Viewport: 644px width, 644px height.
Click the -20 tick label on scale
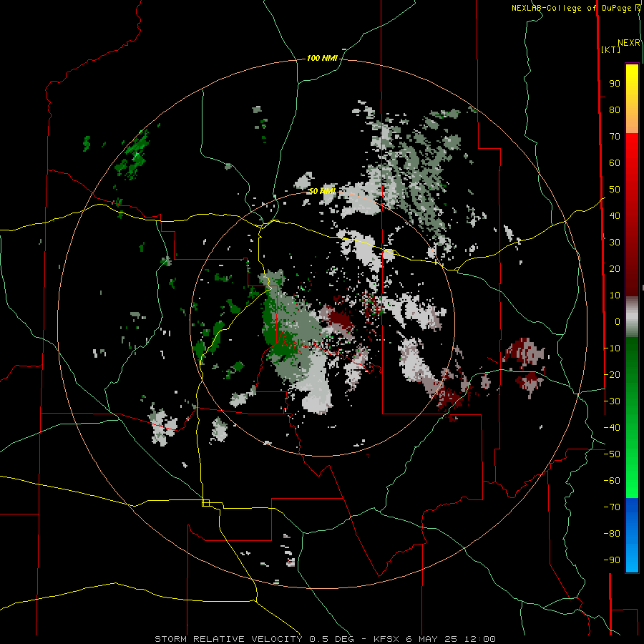[612, 374]
